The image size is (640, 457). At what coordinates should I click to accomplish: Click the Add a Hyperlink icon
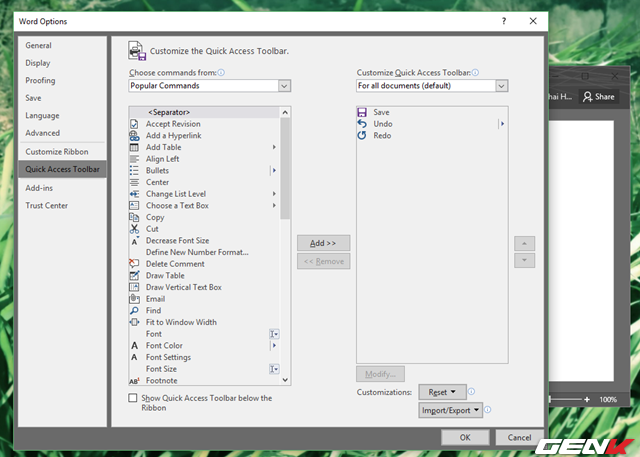134,135
